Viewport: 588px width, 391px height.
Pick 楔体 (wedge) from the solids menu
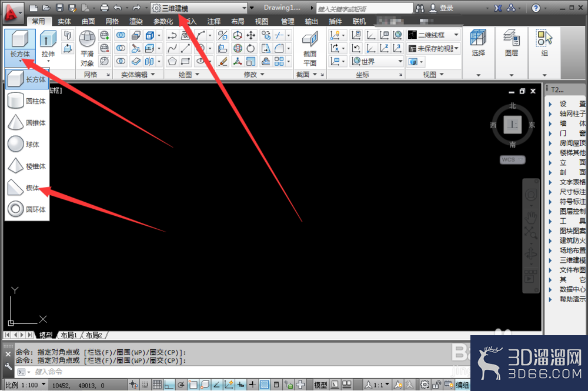27,188
